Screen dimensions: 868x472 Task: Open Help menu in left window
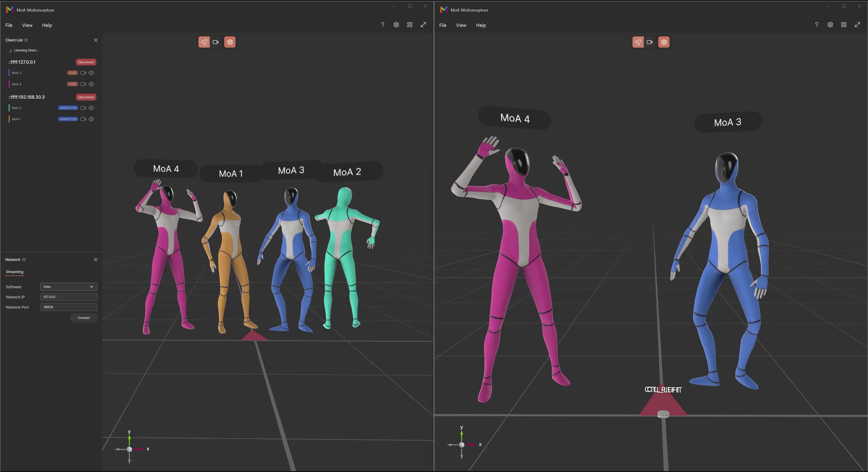click(47, 25)
